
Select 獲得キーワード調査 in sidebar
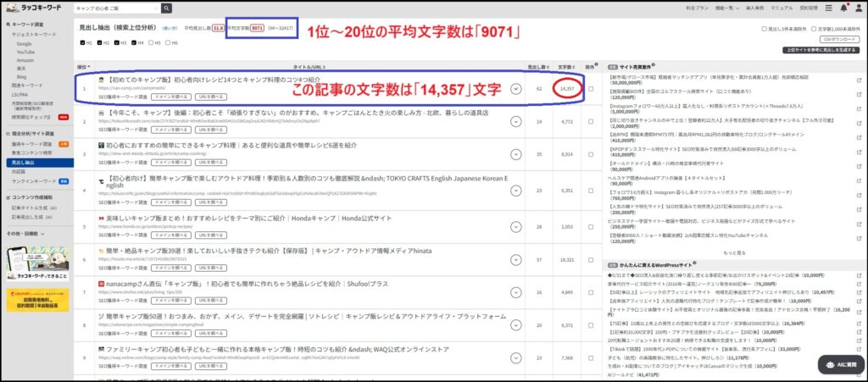click(31, 144)
